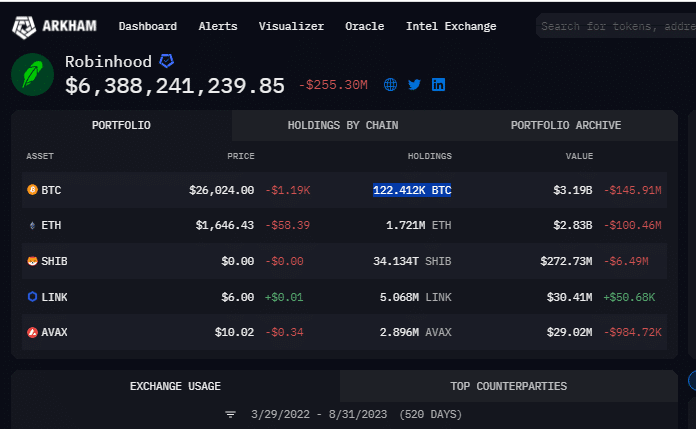The width and height of the screenshot is (696, 429).
Task: Open Intel Exchange in navigation
Action: (451, 26)
